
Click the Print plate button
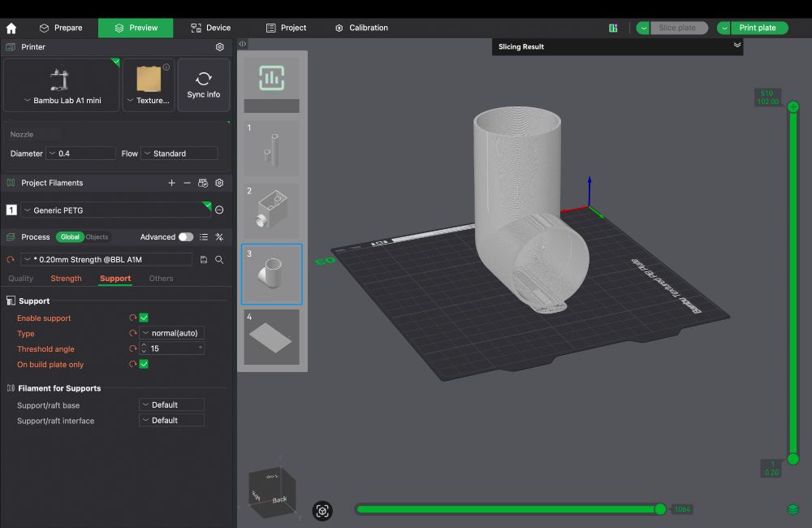(757, 28)
